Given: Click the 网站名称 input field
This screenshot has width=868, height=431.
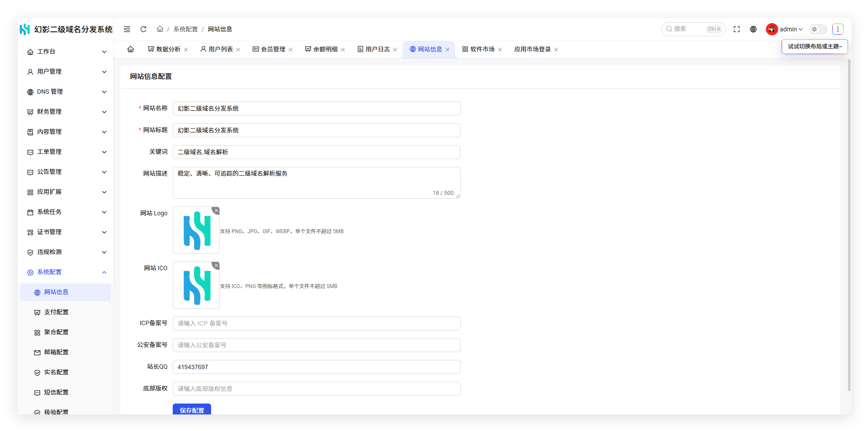Looking at the screenshot, I should click(x=317, y=109).
